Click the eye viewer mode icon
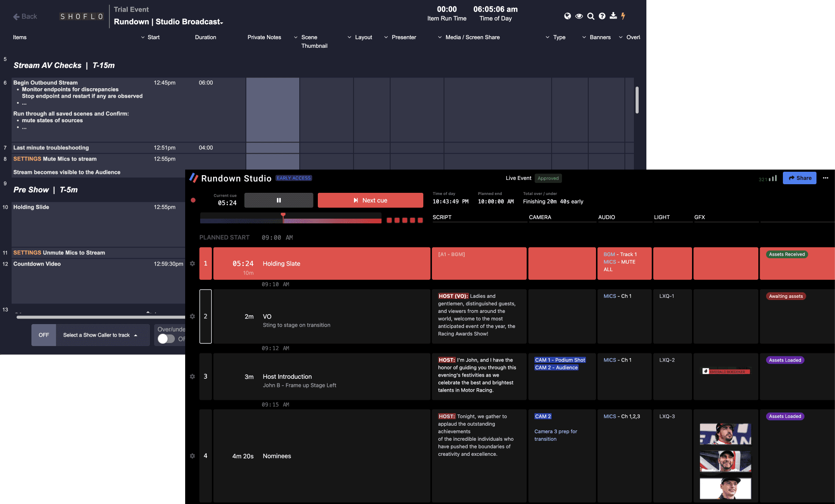The image size is (835, 504). click(579, 16)
